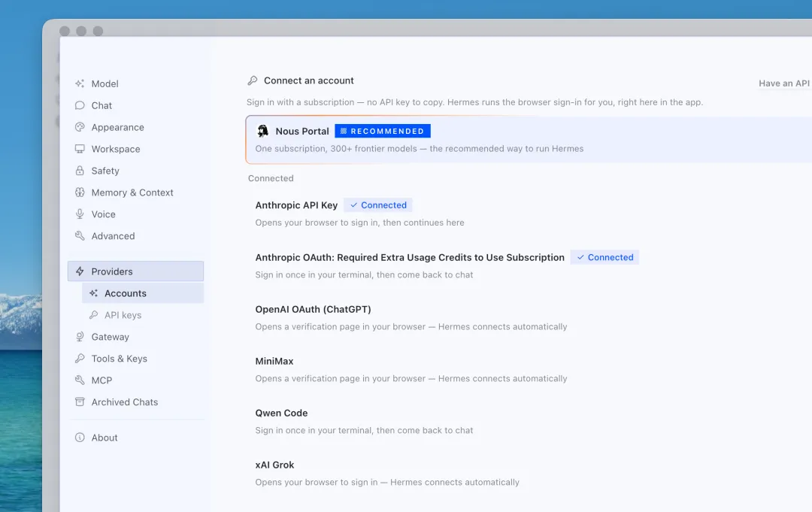This screenshot has height=512, width=812.
Task: Click the description under xAI Grok
Action: pyautogui.click(x=387, y=482)
